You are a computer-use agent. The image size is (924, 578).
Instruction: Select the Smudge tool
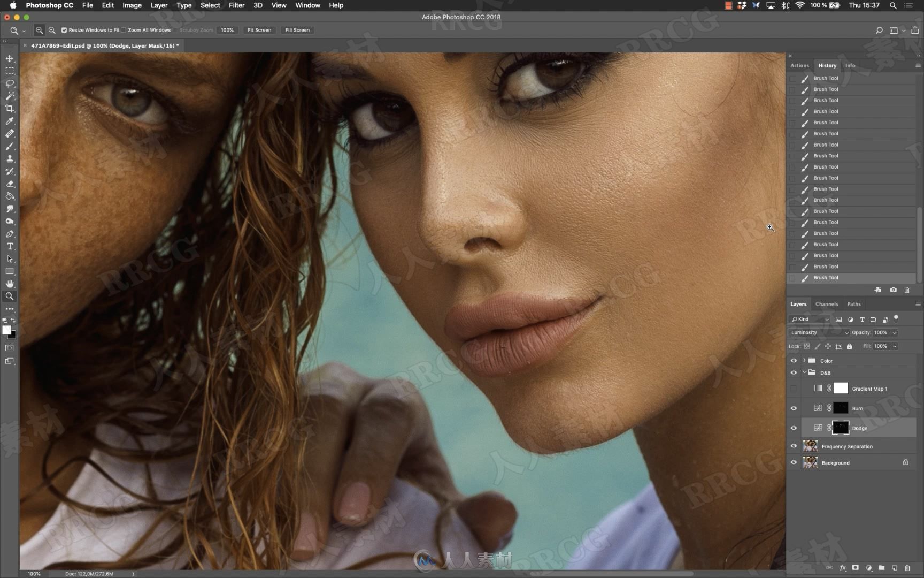(x=10, y=209)
